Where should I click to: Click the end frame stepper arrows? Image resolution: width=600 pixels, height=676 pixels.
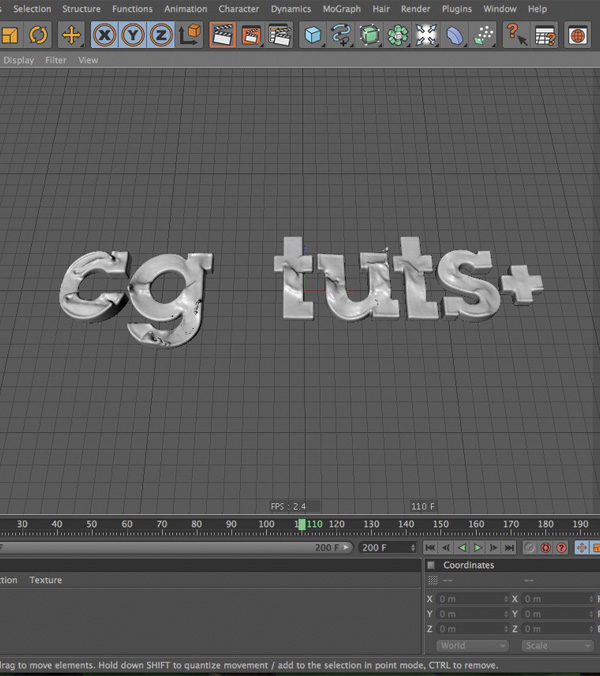tap(413, 548)
